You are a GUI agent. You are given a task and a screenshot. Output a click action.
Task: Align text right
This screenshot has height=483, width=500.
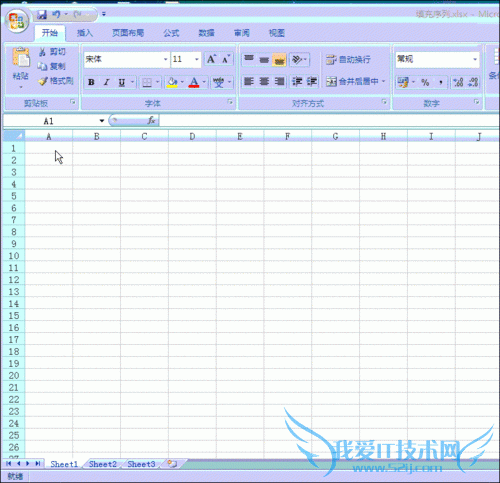(x=279, y=81)
